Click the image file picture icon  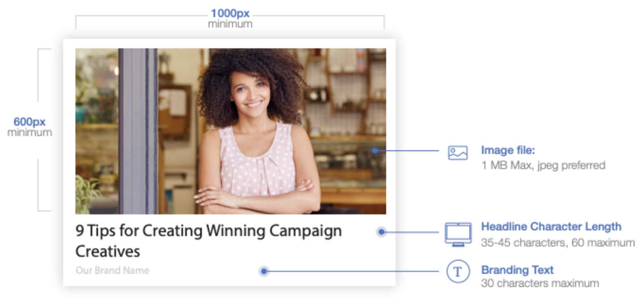click(x=457, y=153)
